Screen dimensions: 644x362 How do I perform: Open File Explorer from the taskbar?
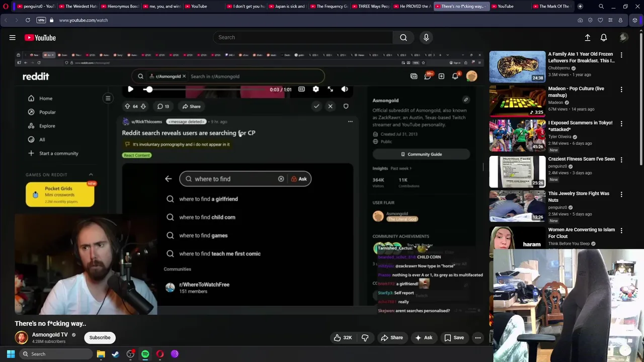(x=101, y=354)
